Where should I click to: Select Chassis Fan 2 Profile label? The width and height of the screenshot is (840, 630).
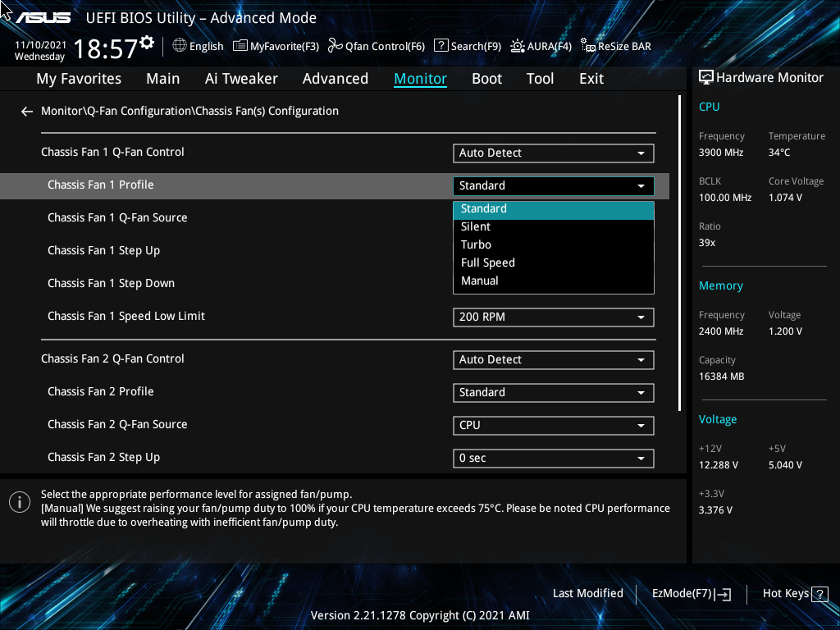coord(101,391)
